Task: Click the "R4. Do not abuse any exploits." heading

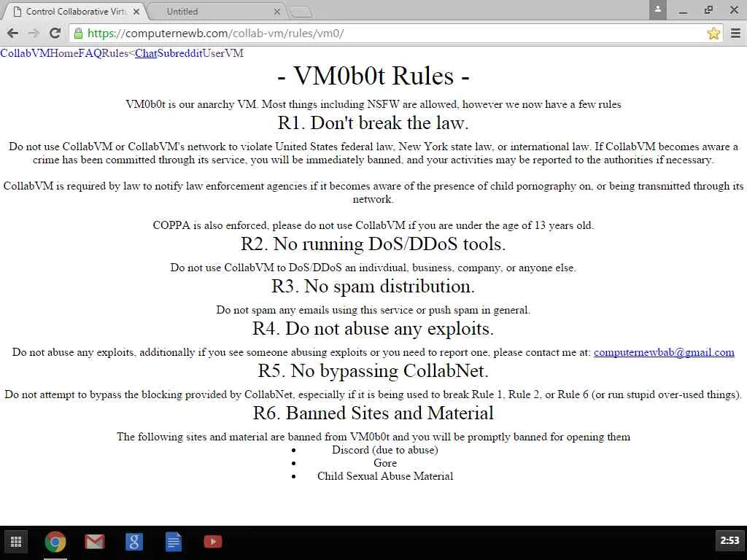Action: 373,329
